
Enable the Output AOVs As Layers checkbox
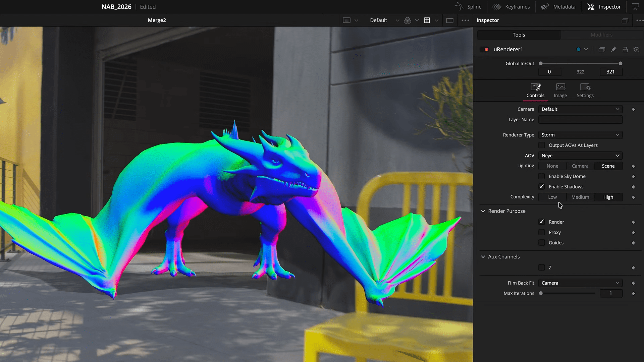click(541, 145)
